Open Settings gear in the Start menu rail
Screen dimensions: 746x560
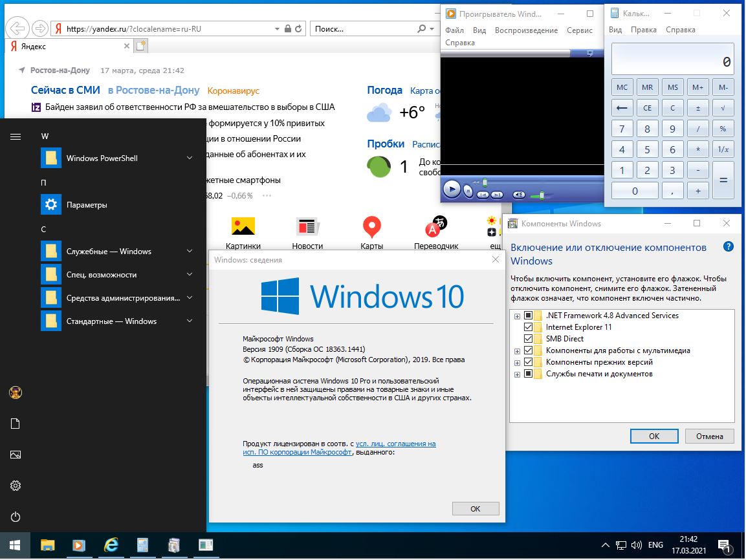tap(16, 486)
